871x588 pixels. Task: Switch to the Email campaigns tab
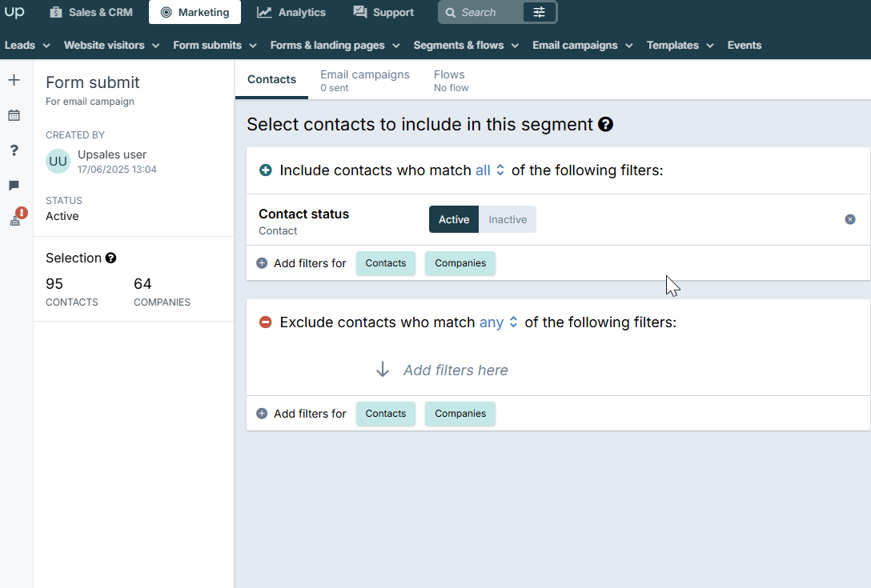coord(365,81)
